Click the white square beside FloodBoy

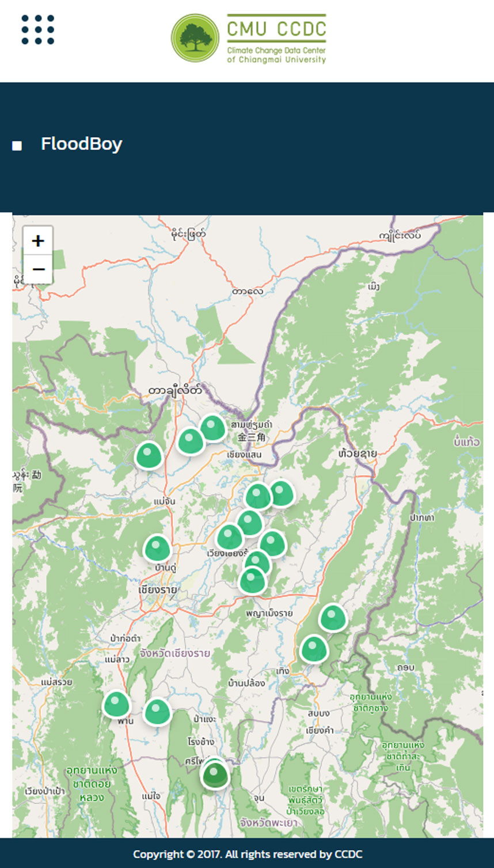17,146
